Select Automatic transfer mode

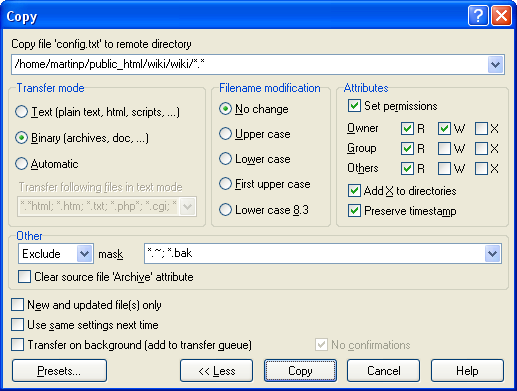[21, 164]
